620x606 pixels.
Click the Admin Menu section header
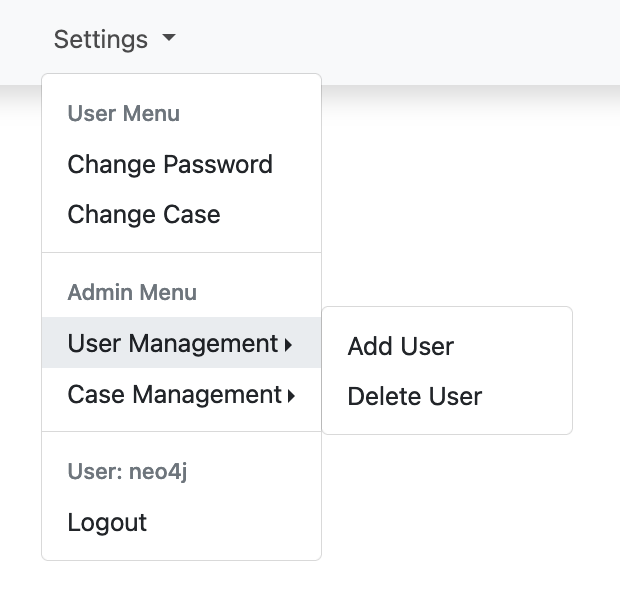click(132, 293)
